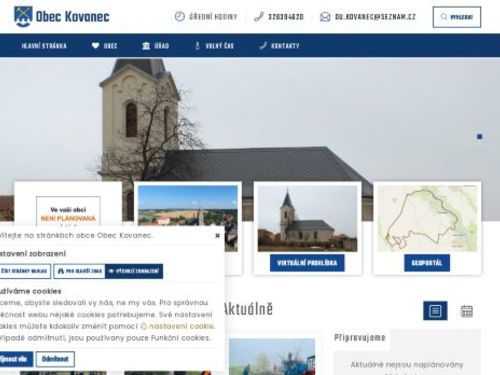Click the phone handset icon in header
Viewport: 500px width, 375px height.
(x=259, y=17)
